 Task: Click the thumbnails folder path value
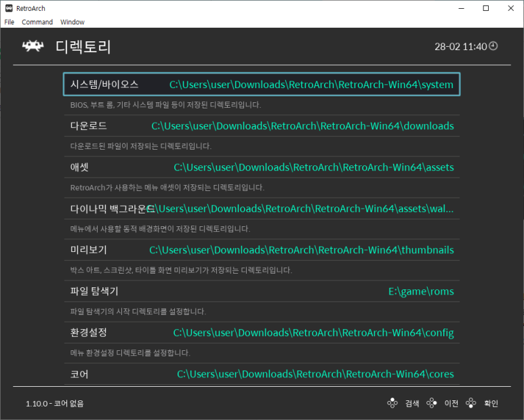click(x=302, y=250)
